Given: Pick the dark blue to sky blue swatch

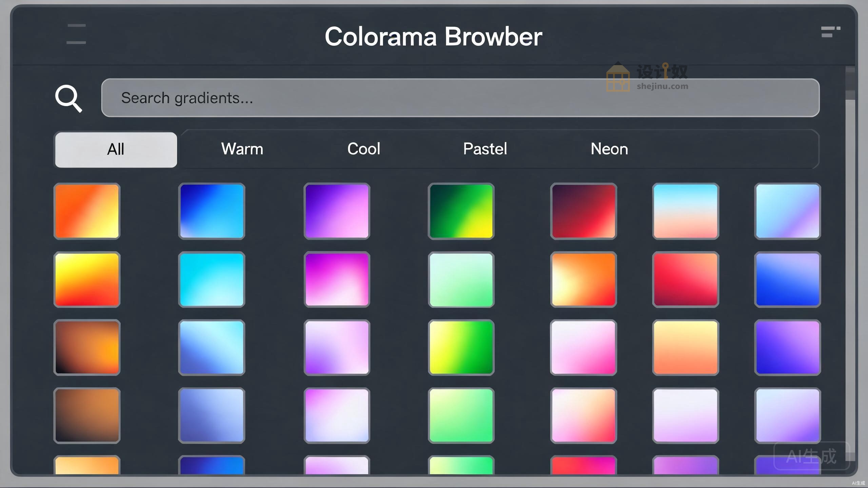Looking at the screenshot, I should tap(212, 211).
